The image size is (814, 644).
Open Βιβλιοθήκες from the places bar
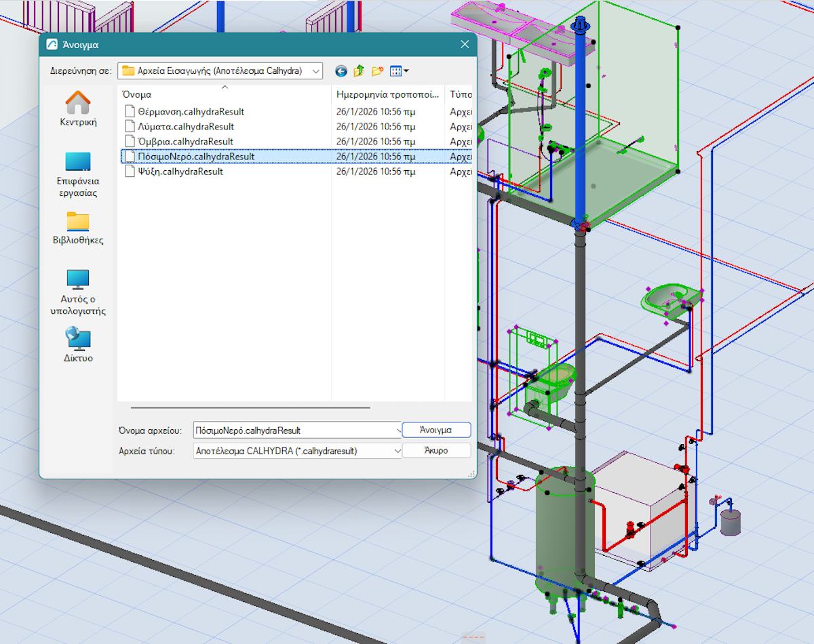[78, 228]
